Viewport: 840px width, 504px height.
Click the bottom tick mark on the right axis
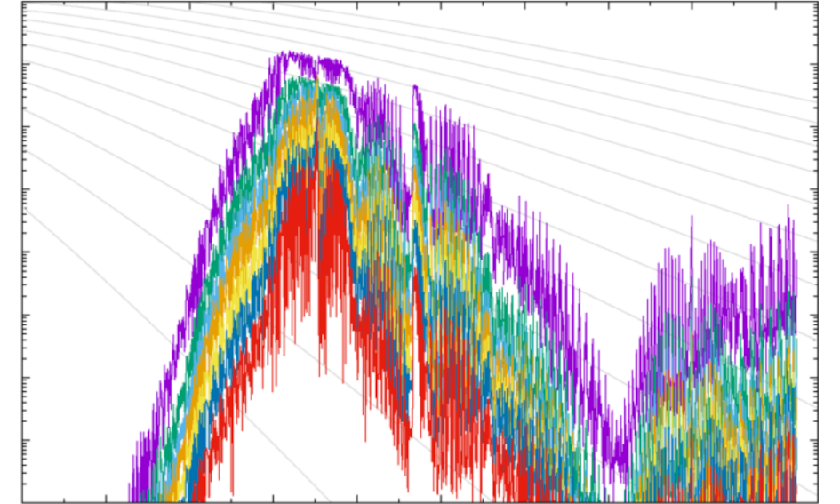click(x=814, y=440)
